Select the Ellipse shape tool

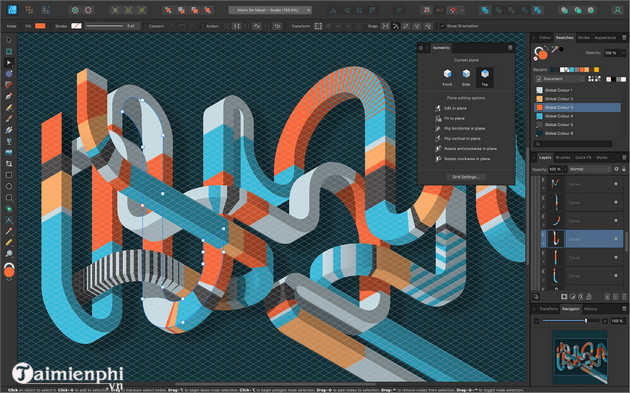pos(9,186)
